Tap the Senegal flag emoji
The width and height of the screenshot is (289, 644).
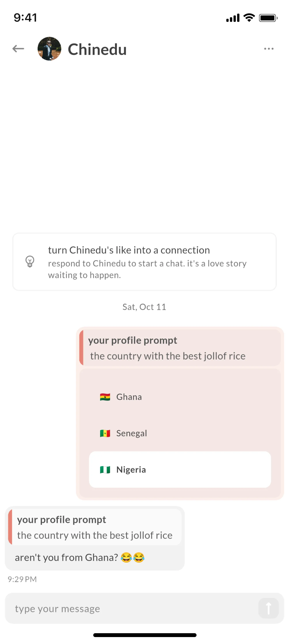[105, 433]
